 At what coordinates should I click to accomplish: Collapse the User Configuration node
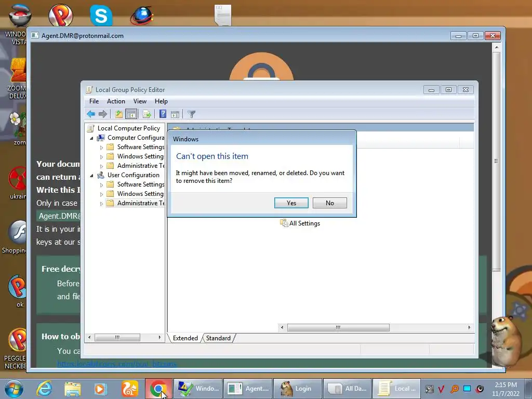91,176
